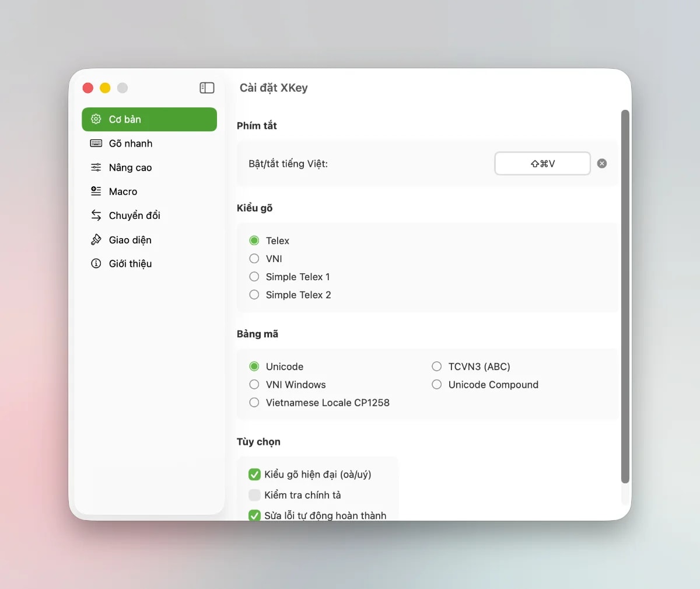This screenshot has width=700, height=589.
Task: Pick the Unicode Compound encoding
Action: [x=436, y=385]
